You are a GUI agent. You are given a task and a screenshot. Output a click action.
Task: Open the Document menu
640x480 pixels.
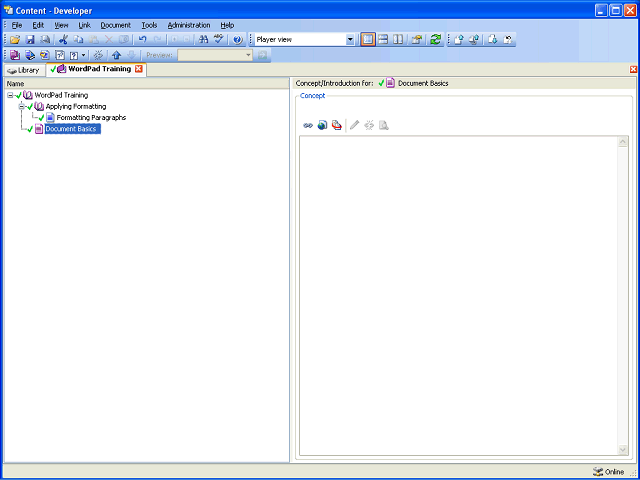[116, 25]
